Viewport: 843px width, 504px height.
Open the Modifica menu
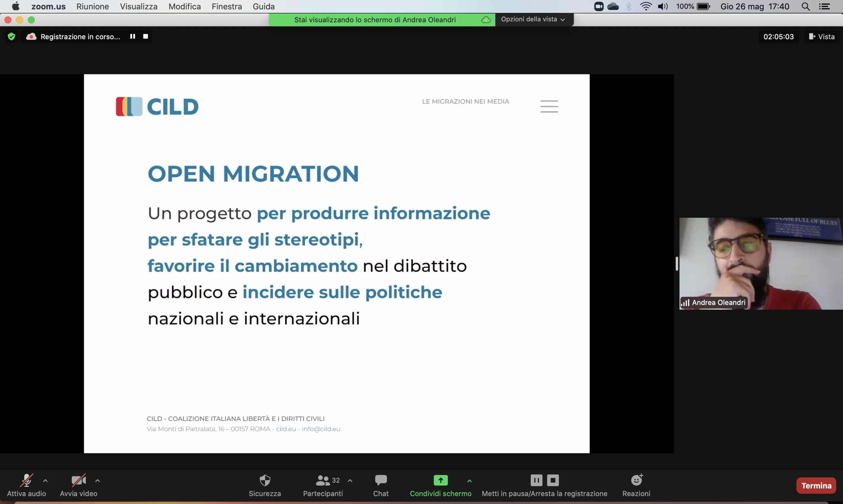[185, 7]
